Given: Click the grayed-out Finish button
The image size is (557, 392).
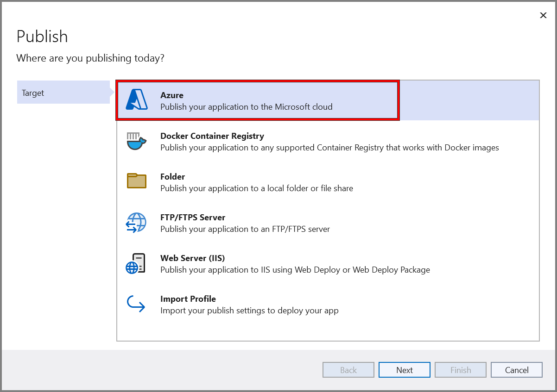Looking at the screenshot, I should (460, 370).
